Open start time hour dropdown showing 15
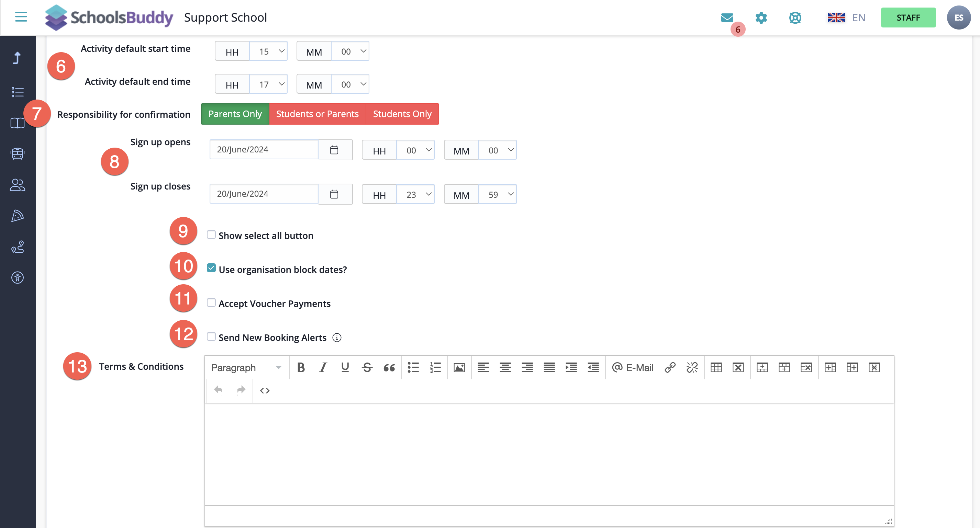The height and width of the screenshot is (528, 980). point(268,51)
